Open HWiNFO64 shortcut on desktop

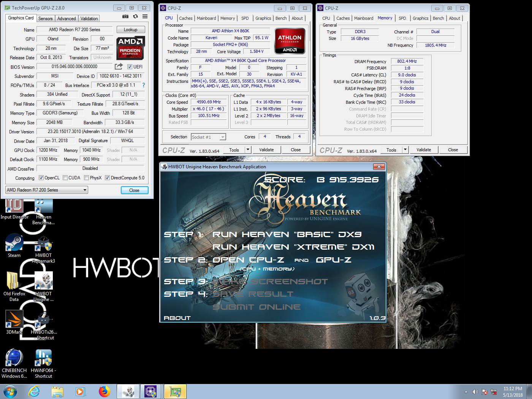pos(43,363)
